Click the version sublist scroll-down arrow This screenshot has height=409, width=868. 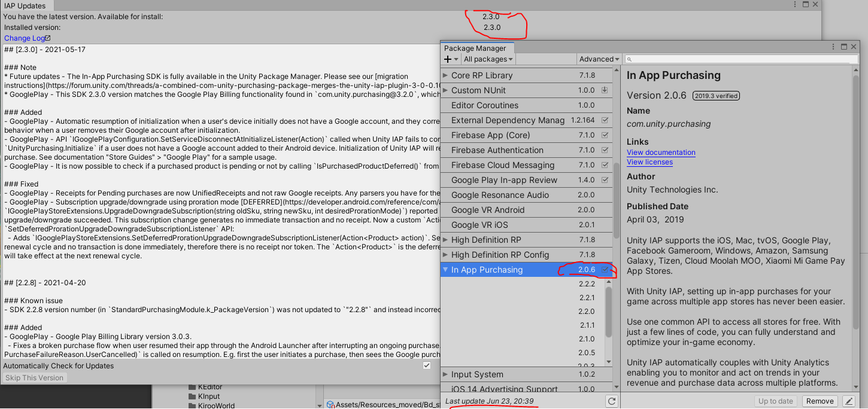(609, 362)
